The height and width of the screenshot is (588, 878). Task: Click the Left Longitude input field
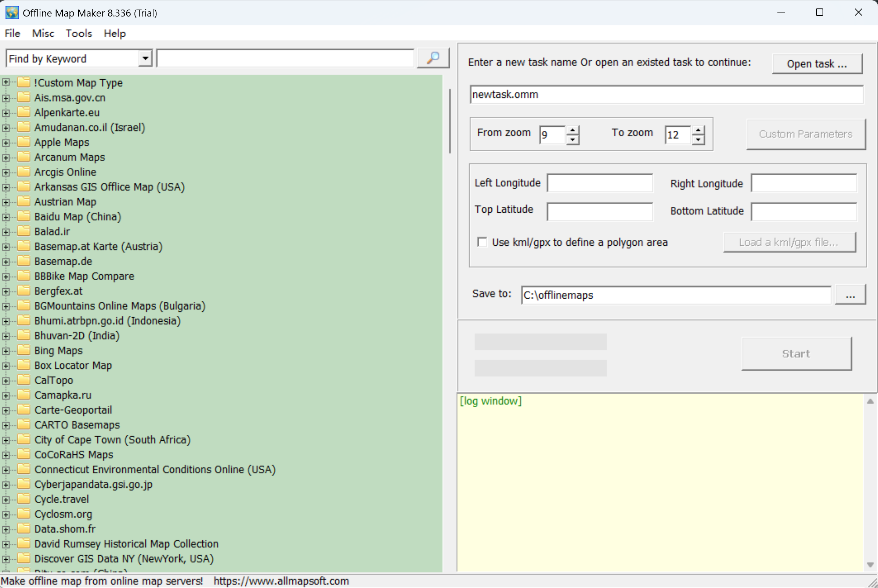600,183
